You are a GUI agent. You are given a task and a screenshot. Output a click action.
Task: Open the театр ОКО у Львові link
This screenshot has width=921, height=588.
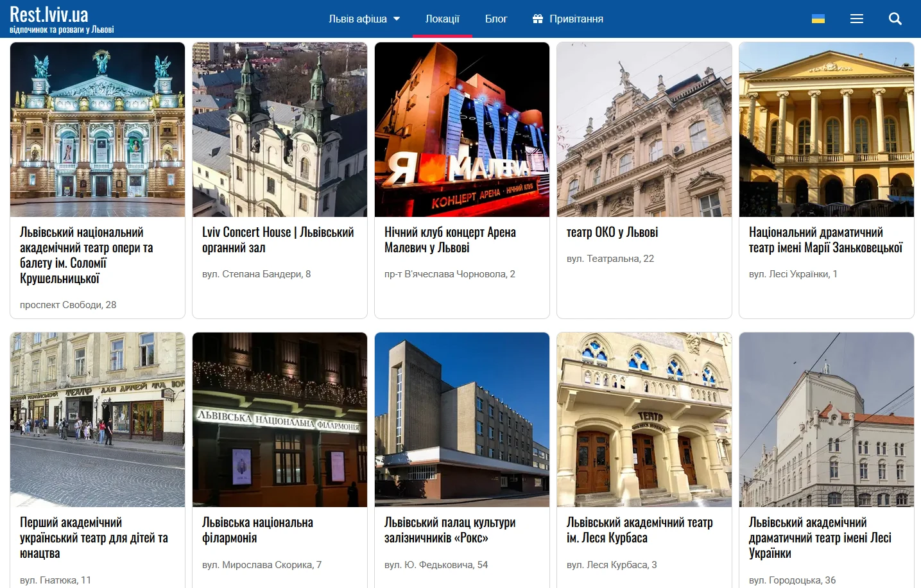click(612, 232)
